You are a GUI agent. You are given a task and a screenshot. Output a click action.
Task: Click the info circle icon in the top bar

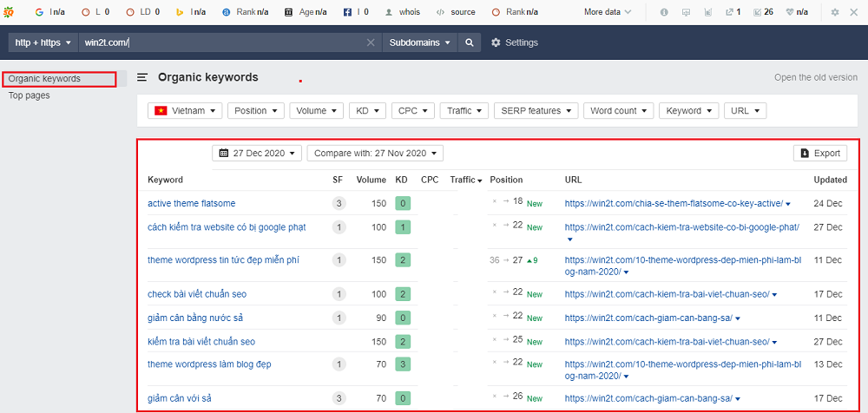click(664, 12)
